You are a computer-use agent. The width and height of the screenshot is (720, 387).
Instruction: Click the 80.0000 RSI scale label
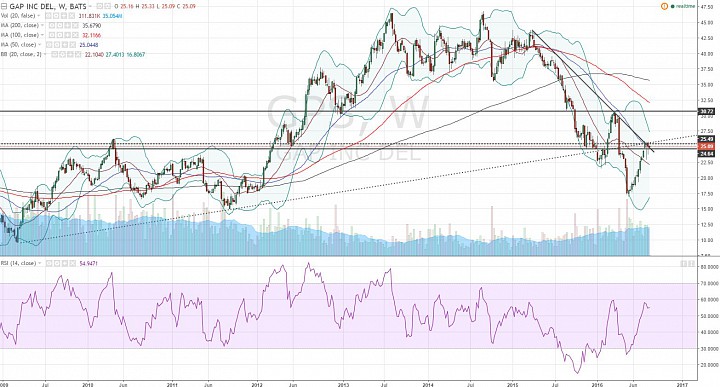click(708, 266)
